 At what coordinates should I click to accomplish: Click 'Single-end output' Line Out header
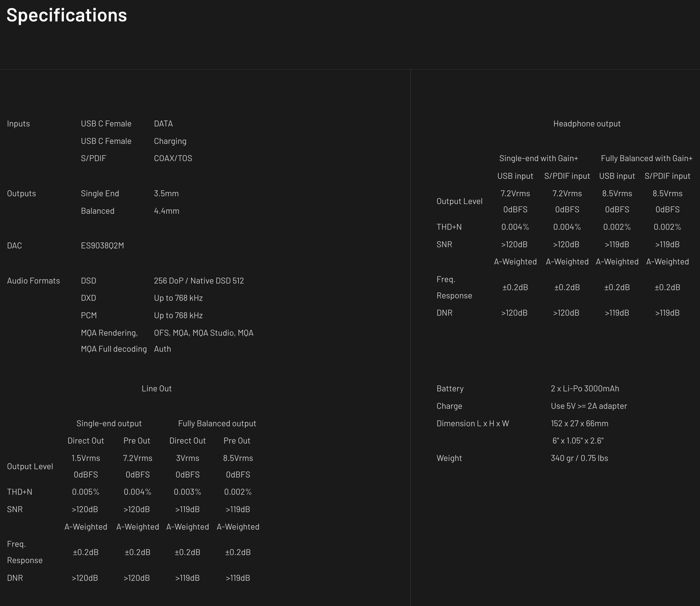[x=109, y=423]
